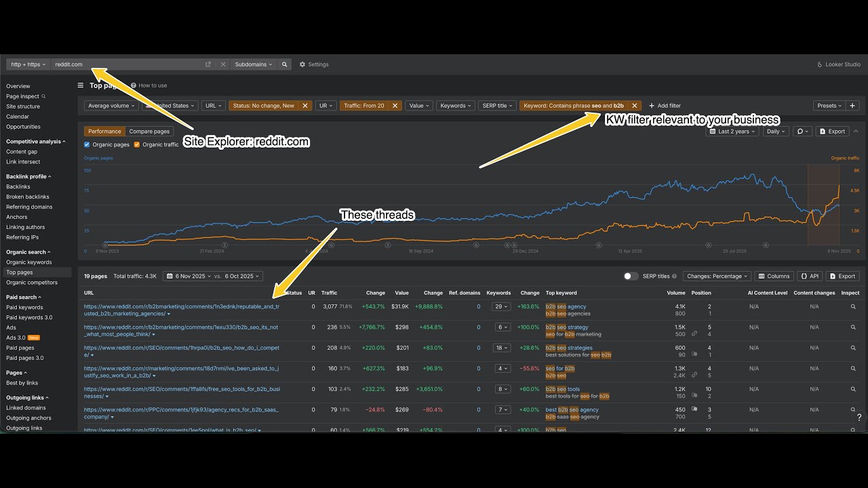
Task: Open the Keywords filter dropdown
Action: click(456, 106)
